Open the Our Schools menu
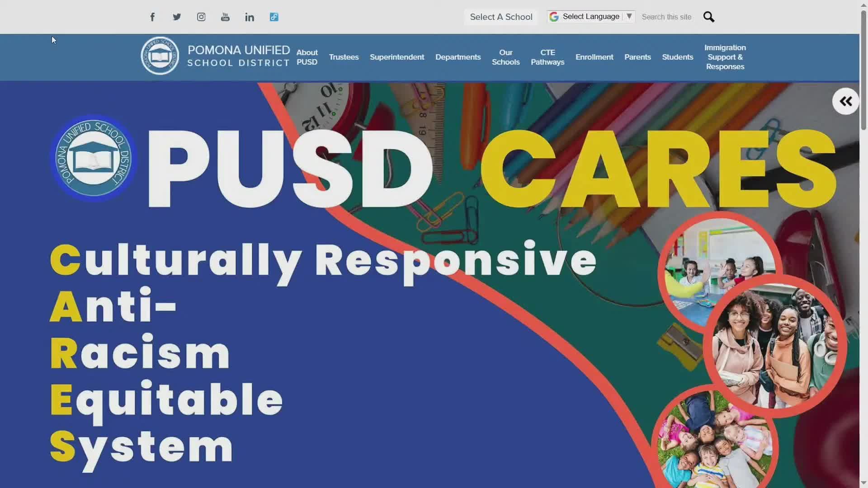Screen dimensions: 868x488 coord(505,57)
